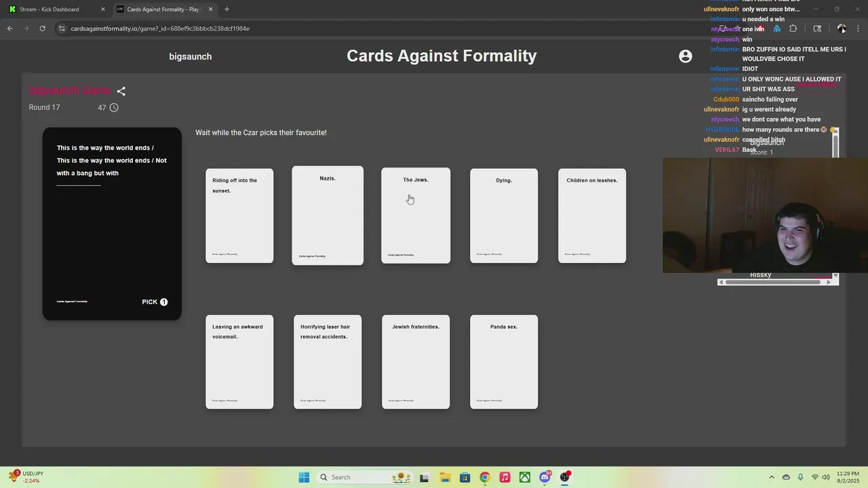The height and width of the screenshot is (488, 868).
Task: Open Google Chrome from the taskbar
Action: click(484, 477)
